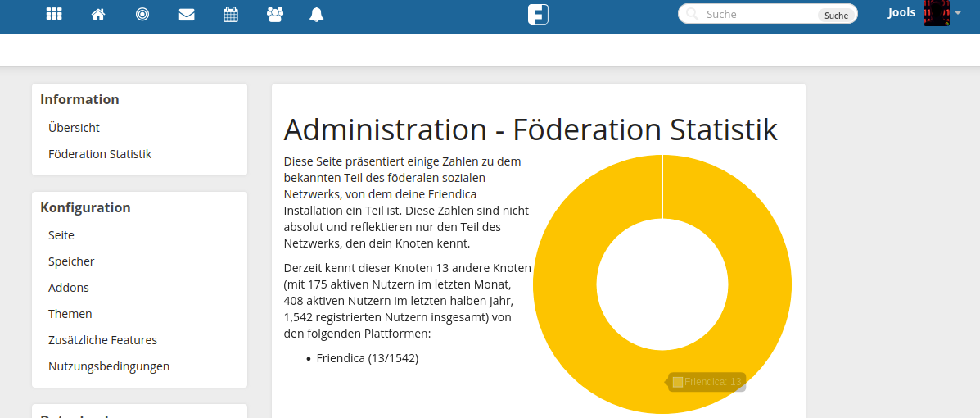The height and width of the screenshot is (418, 980).
Task: Open Zusätzliche Features page
Action: pos(102,340)
